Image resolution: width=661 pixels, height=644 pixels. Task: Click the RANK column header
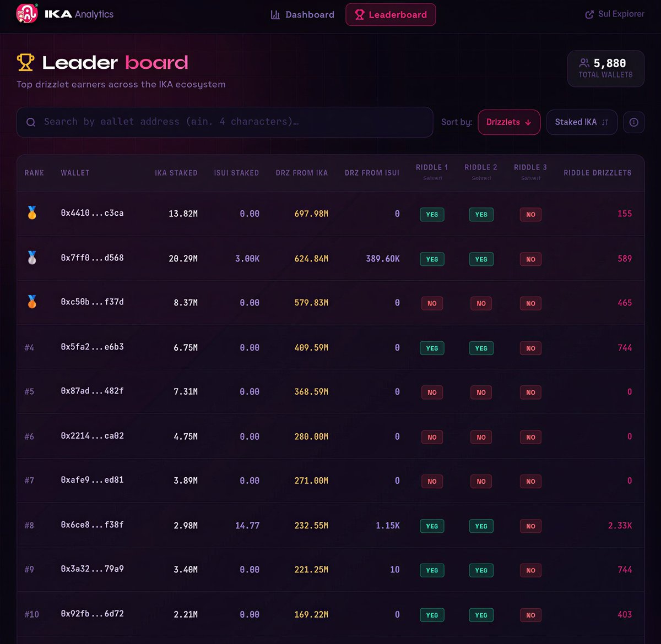coord(34,173)
